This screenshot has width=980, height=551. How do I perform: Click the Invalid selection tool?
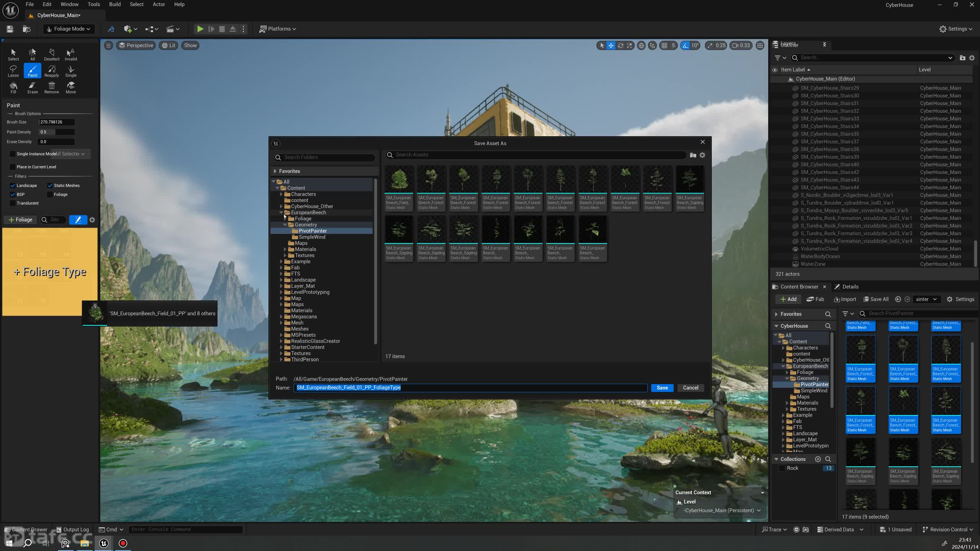[71, 55]
